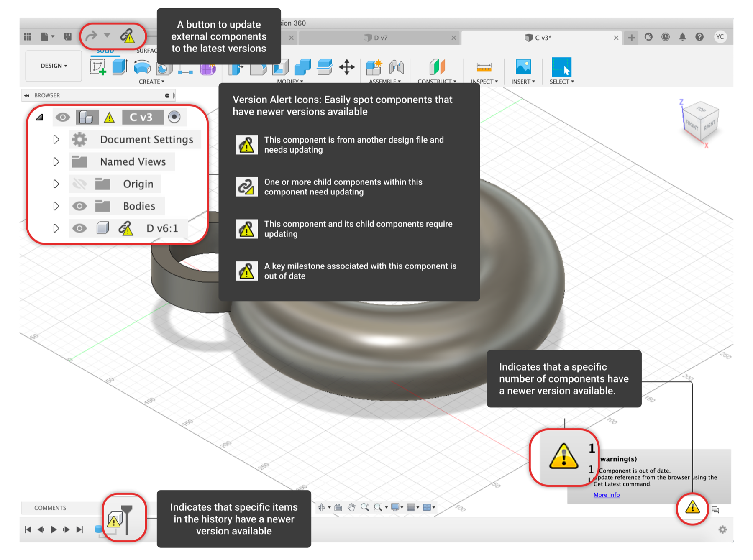
Task: Activate the C v3 component radio button
Action: point(174,117)
